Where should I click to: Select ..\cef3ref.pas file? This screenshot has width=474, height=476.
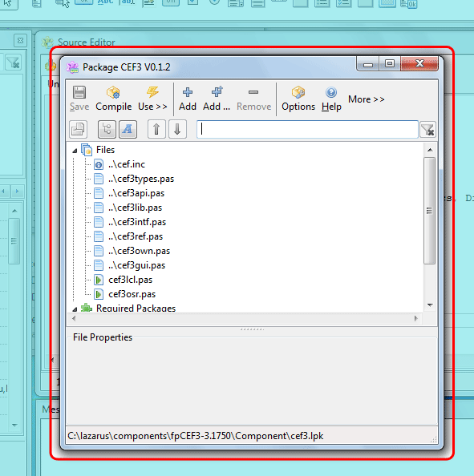[136, 236]
